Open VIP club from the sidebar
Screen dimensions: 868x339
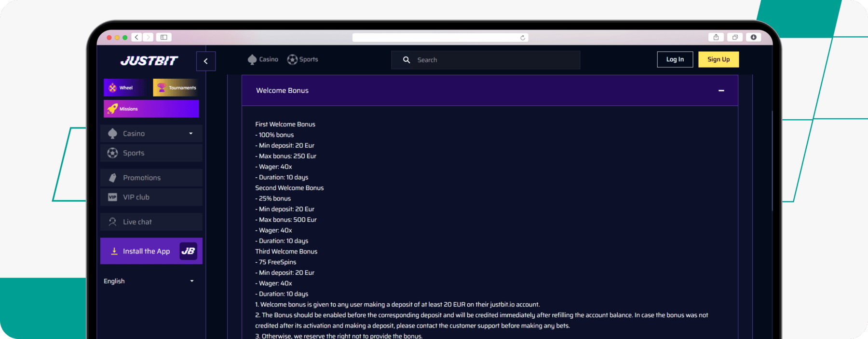151,197
